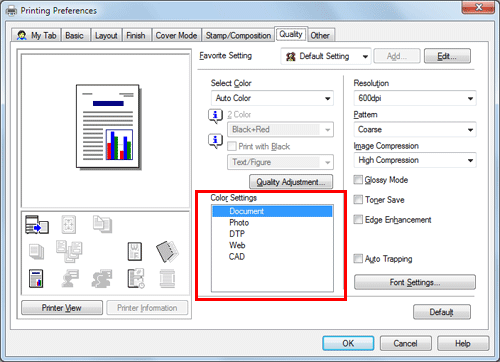Viewport: 500px width, 362px height.
Task: Open the Image Compression dropdown
Action: (415, 160)
